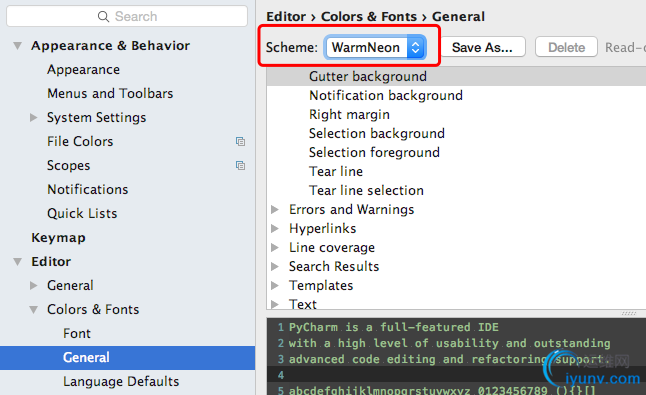Open the Keymap settings page
The height and width of the screenshot is (395, 646).
58,238
